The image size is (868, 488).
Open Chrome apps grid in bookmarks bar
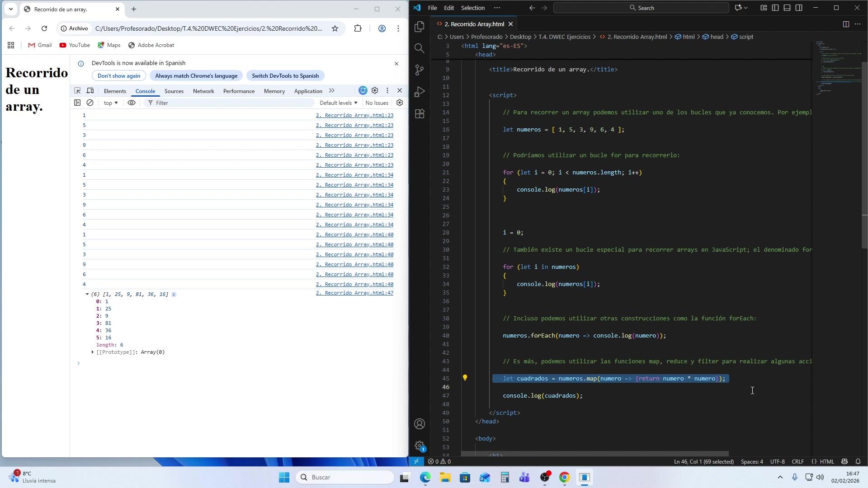pos(11,45)
